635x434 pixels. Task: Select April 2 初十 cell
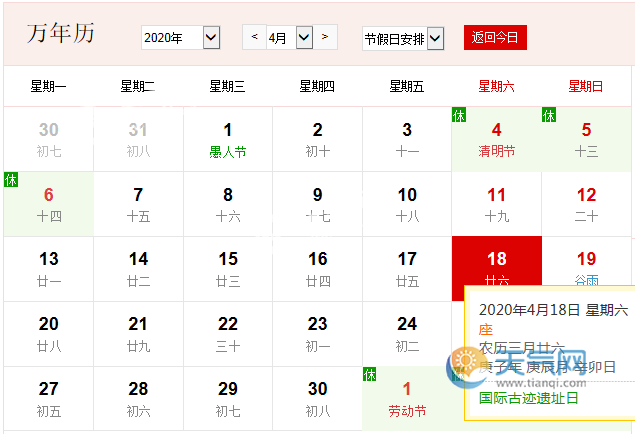[x=318, y=139]
